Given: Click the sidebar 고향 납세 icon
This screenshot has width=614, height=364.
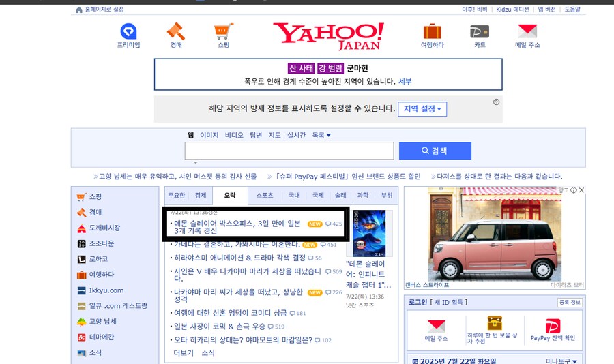Looking at the screenshot, I should click(x=81, y=322).
